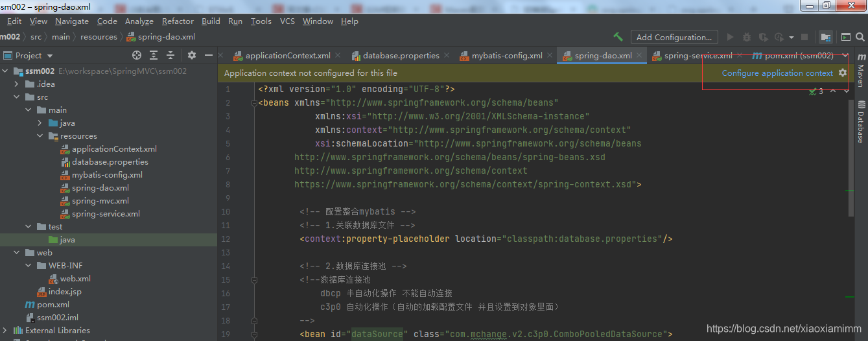Open the Database tool window
Image resolution: width=868 pixels, height=341 pixels.
pos(861,122)
